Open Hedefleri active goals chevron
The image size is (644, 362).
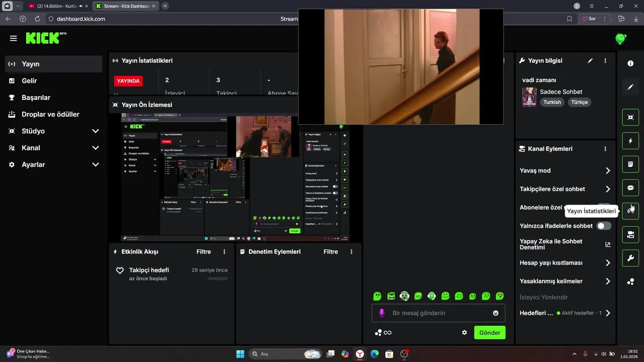click(608, 313)
